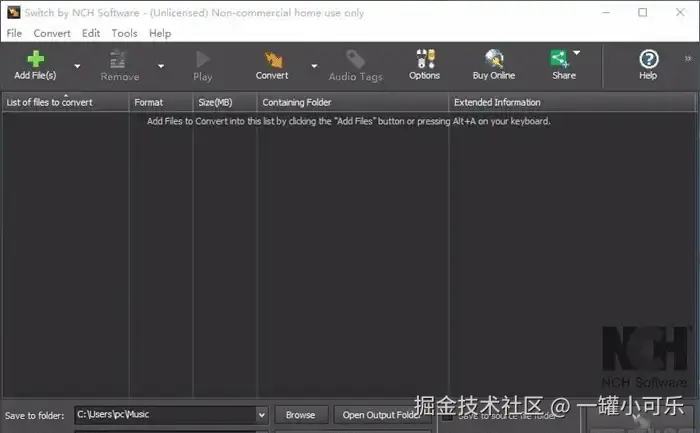The image size is (700, 433).
Task: Open the Audio Tags tool
Action: point(355,66)
